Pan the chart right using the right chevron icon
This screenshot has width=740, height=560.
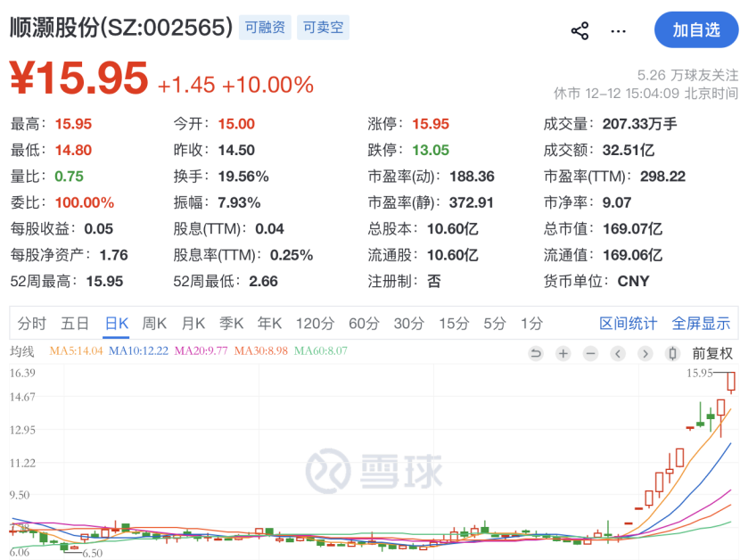tap(644, 353)
